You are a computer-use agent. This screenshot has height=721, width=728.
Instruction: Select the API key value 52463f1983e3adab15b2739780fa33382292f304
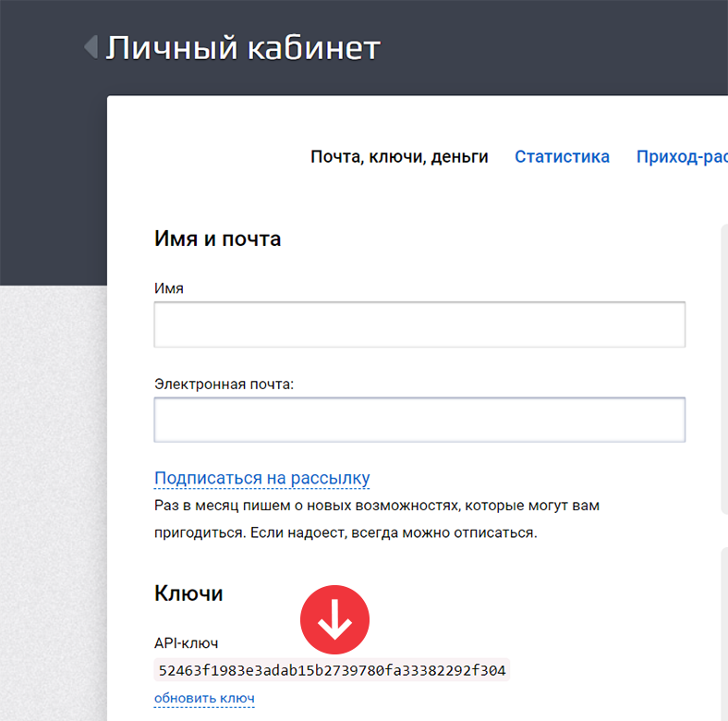(332, 670)
